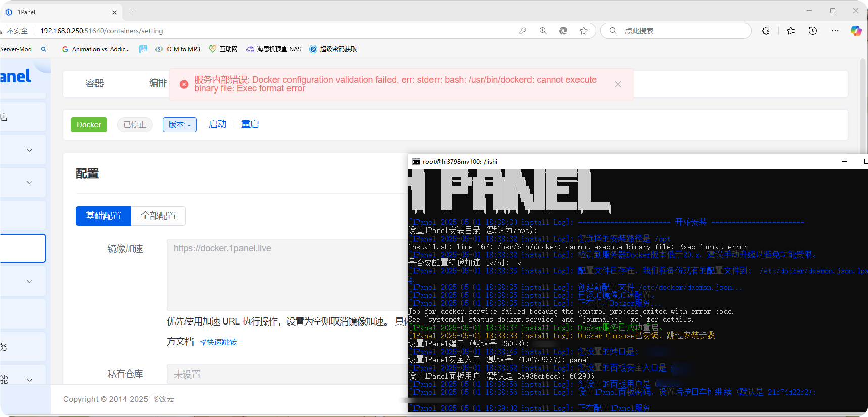
Task: Open the favorites list icon
Action: [791, 31]
